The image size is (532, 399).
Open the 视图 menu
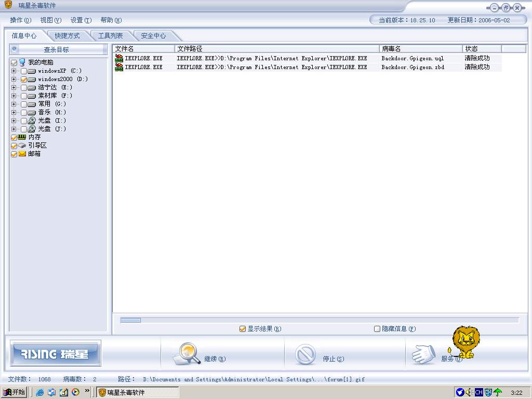(x=51, y=20)
